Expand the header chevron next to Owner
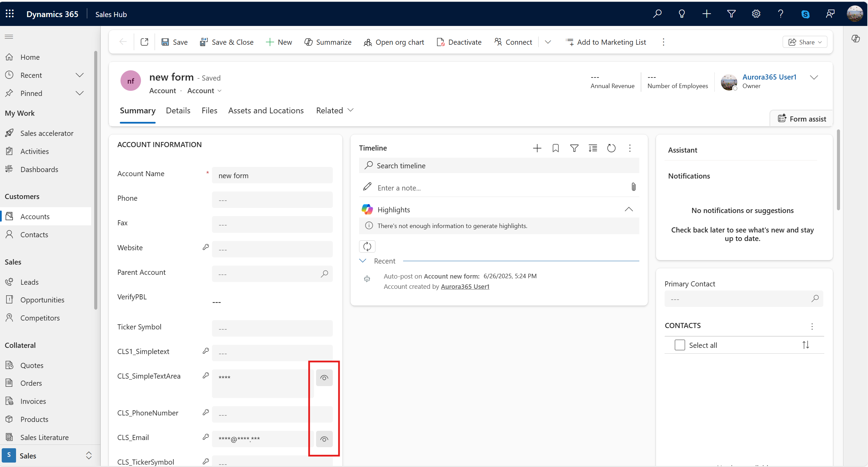 [x=814, y=77]
